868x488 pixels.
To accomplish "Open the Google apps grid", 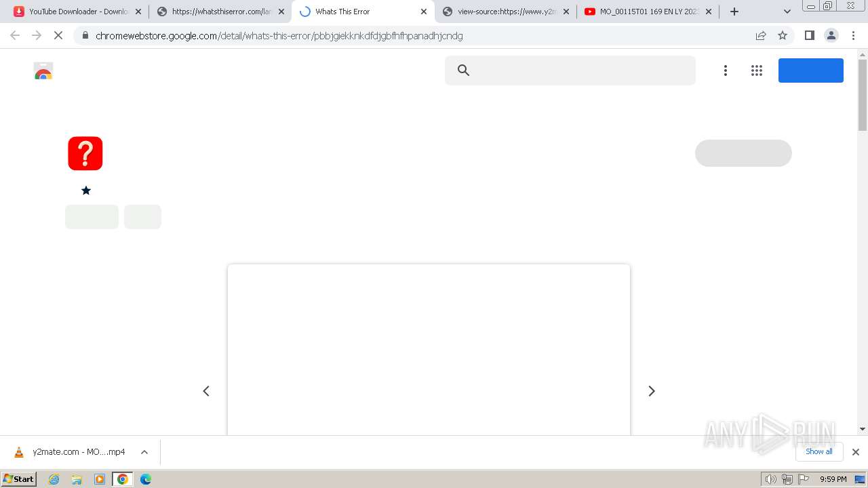I will [x=757, y=70].
